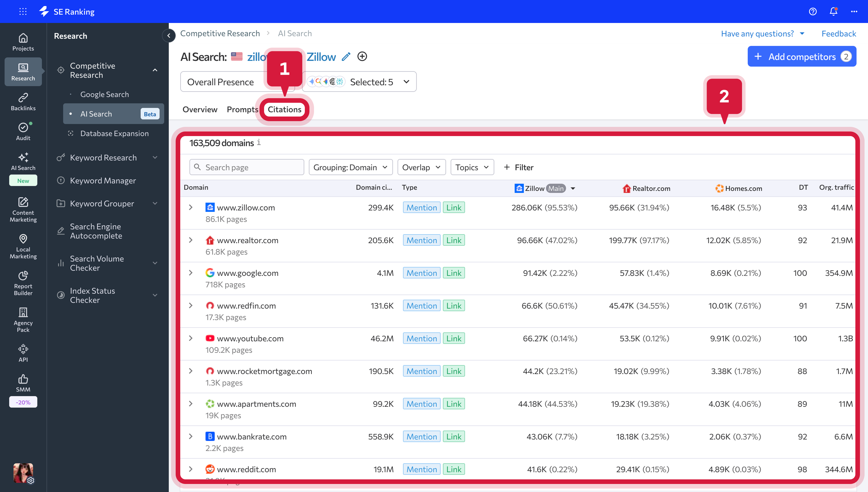Expand the www.realtor.com row
The width and height of the screenshot is (868, 492).
click(191, 240)
